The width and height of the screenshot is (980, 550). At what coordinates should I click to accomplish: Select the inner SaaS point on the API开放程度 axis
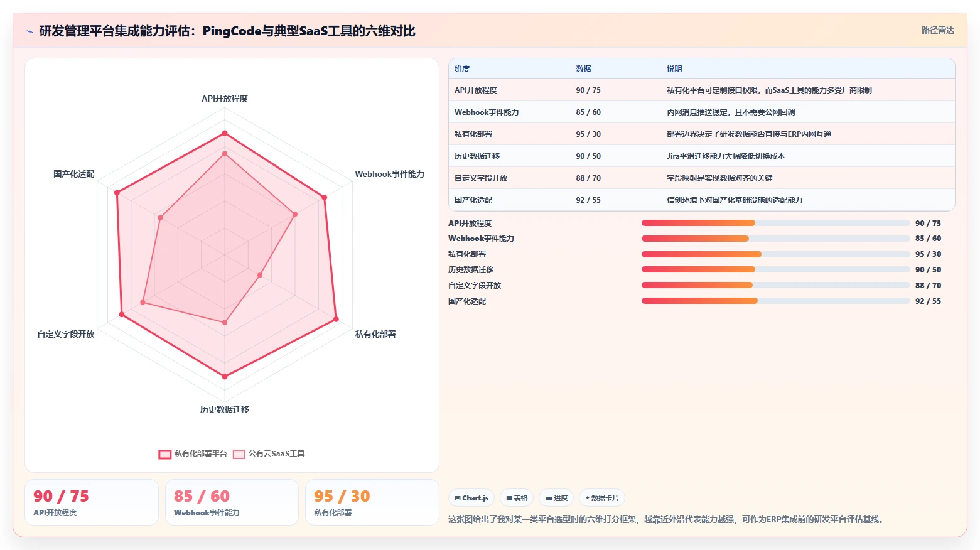[x=225, y=153]
